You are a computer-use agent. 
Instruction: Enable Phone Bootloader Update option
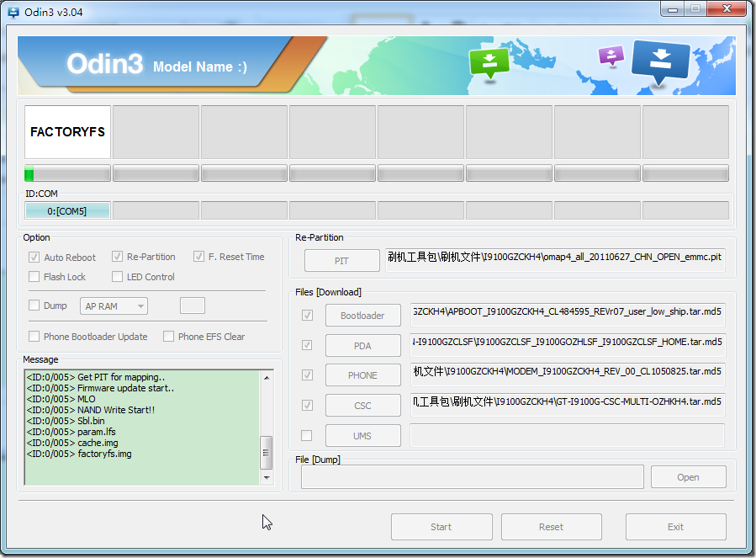34,337
